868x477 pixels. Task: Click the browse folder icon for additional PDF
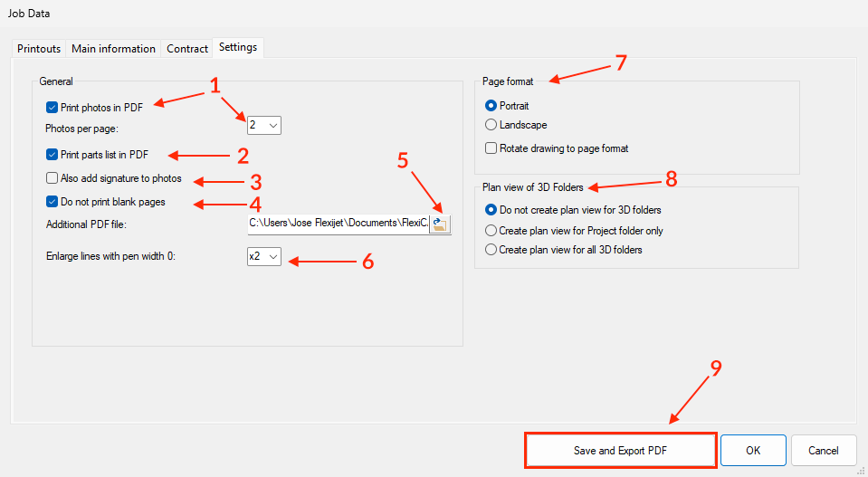click(440, 224)
